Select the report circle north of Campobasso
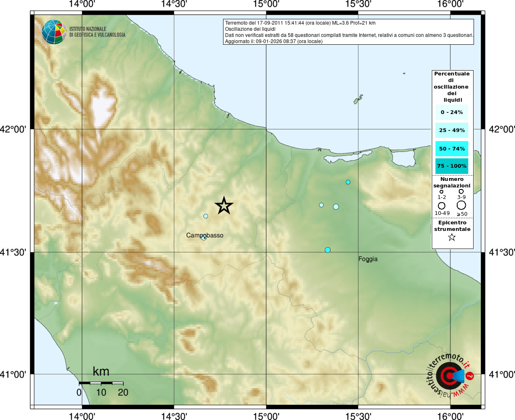This screenshot has height=420, width=515. [206, 216]
